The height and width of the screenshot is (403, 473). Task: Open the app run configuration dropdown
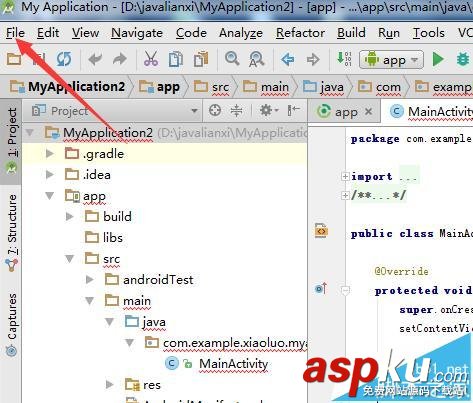(391, 60)
